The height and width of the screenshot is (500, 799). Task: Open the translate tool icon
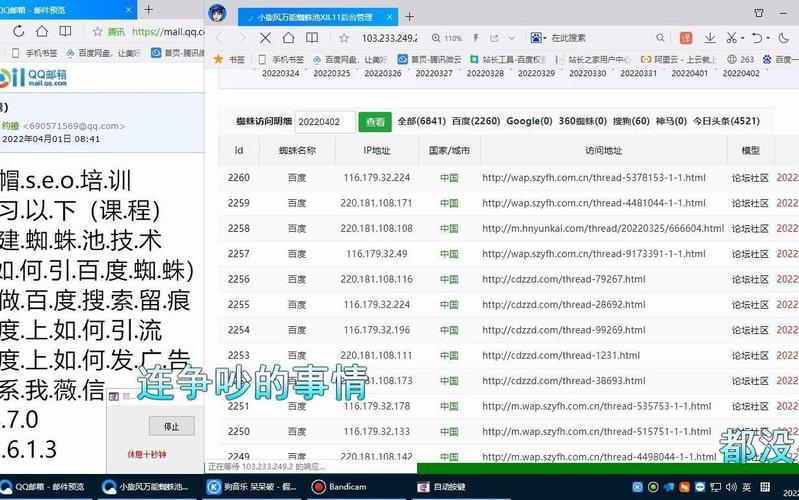pos(686,38)
